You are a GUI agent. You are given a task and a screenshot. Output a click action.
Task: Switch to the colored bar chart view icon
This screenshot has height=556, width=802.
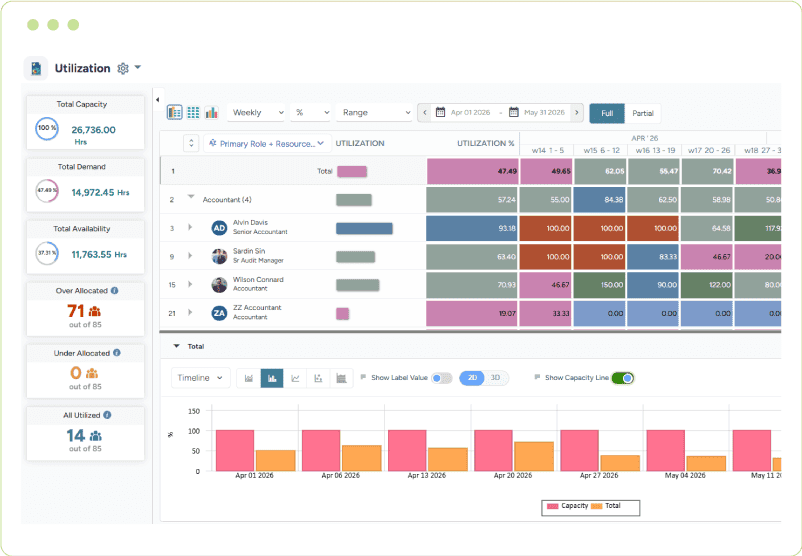(211, 113)
